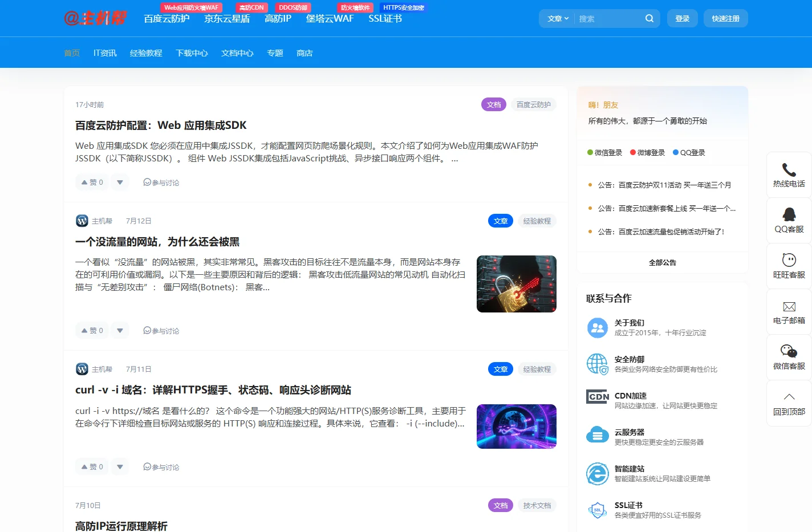Click the 全部公告 link

[x=663, y=263]
